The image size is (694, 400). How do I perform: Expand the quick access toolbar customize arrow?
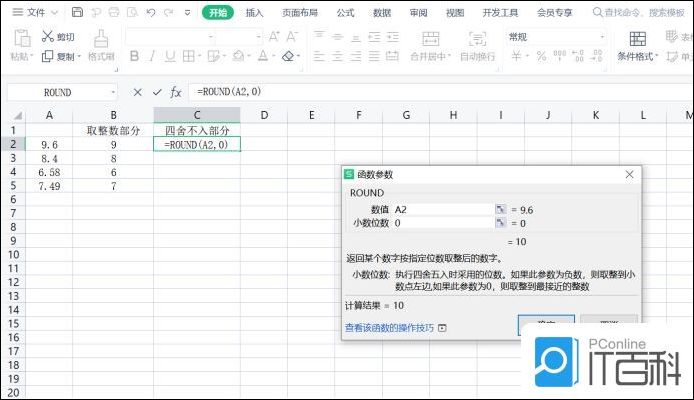pos(187,12)
